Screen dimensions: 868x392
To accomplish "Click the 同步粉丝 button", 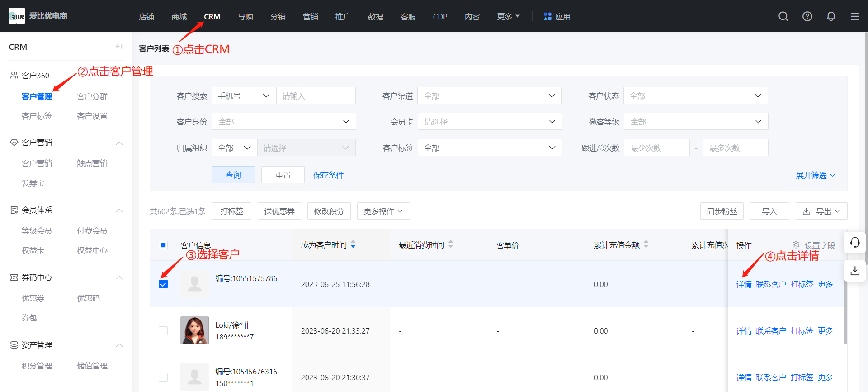I will [x=722, y=211].
